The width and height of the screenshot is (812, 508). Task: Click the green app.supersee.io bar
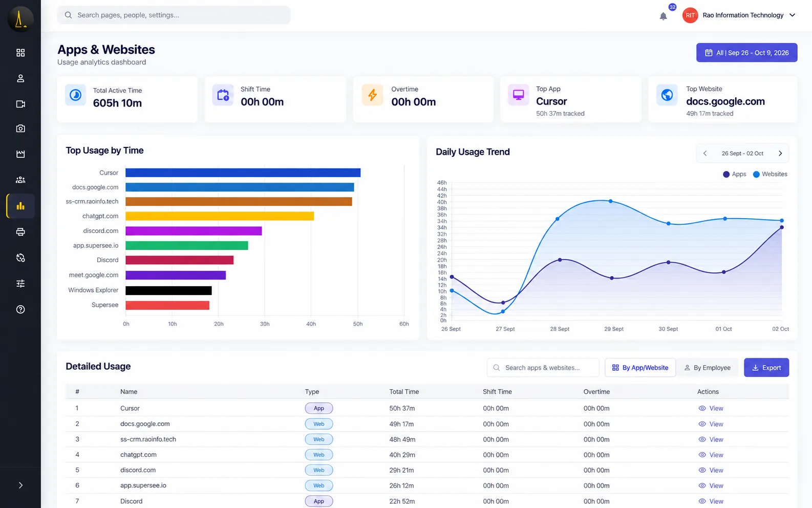click(x=187, y=246)
